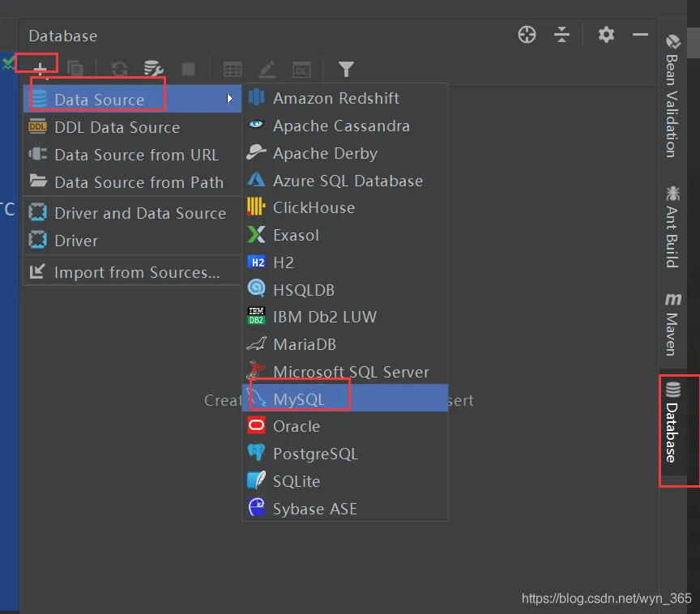Select the Driver menu entry

pos(132,241)
